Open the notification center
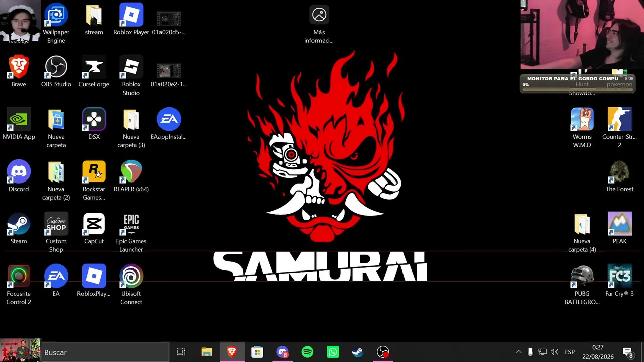The image size is (644, 362). click(628, 352)
